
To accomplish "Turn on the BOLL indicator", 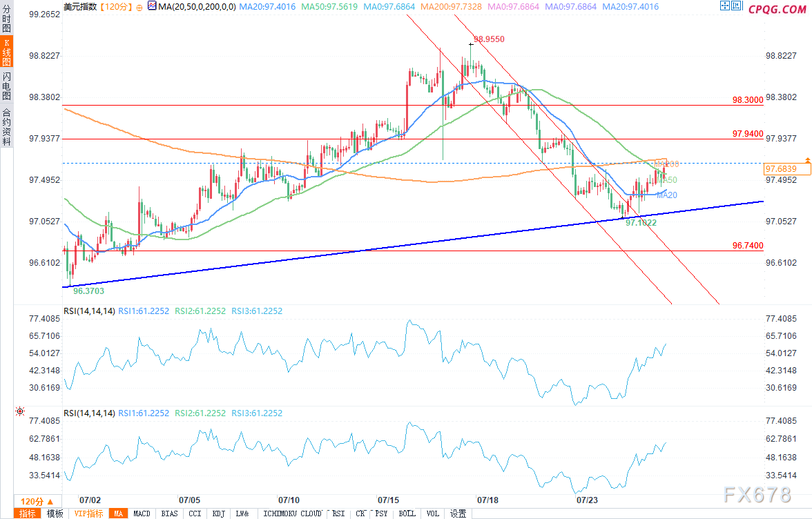I will tap(406, 513).
